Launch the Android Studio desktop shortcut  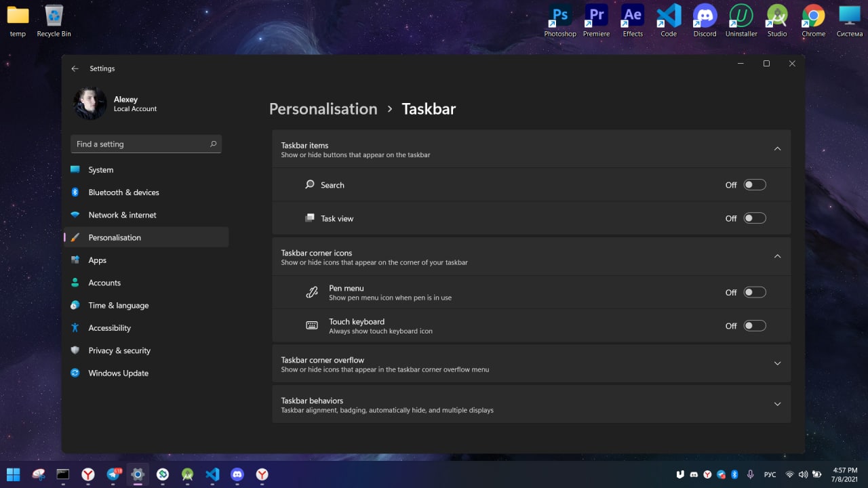(777, 21)
